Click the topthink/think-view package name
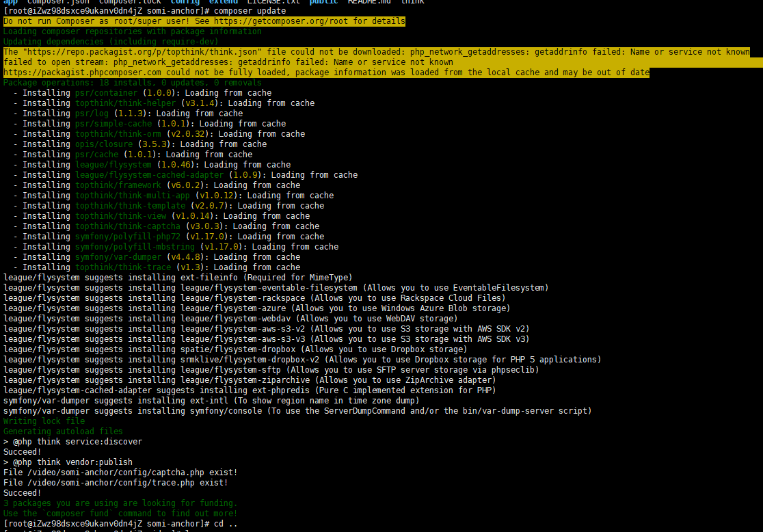 pos(121,215)
